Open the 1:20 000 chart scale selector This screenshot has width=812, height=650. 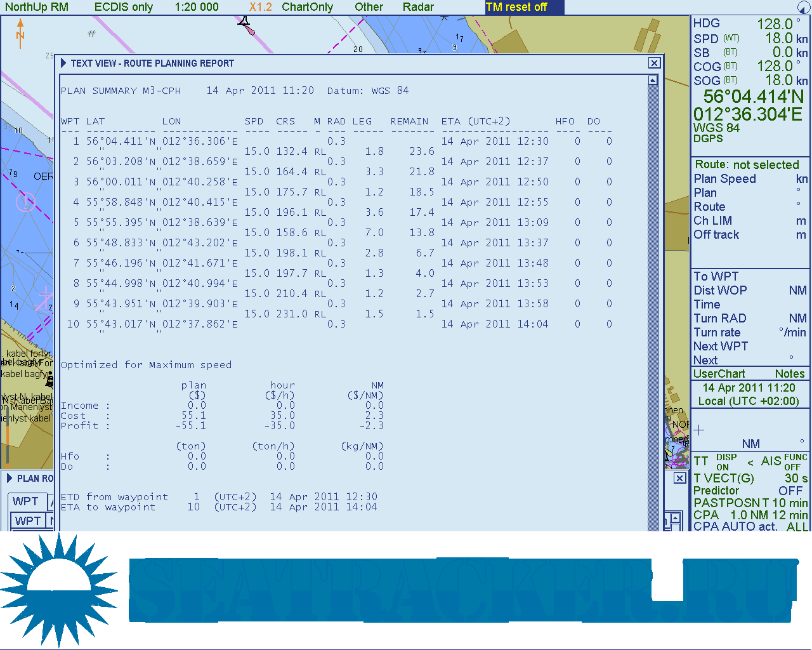tap(197, 7)
